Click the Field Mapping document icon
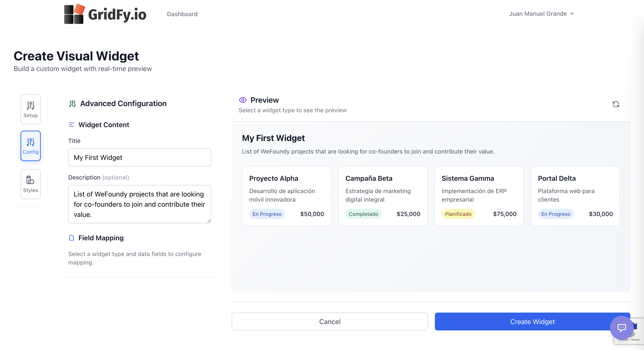 72,238
